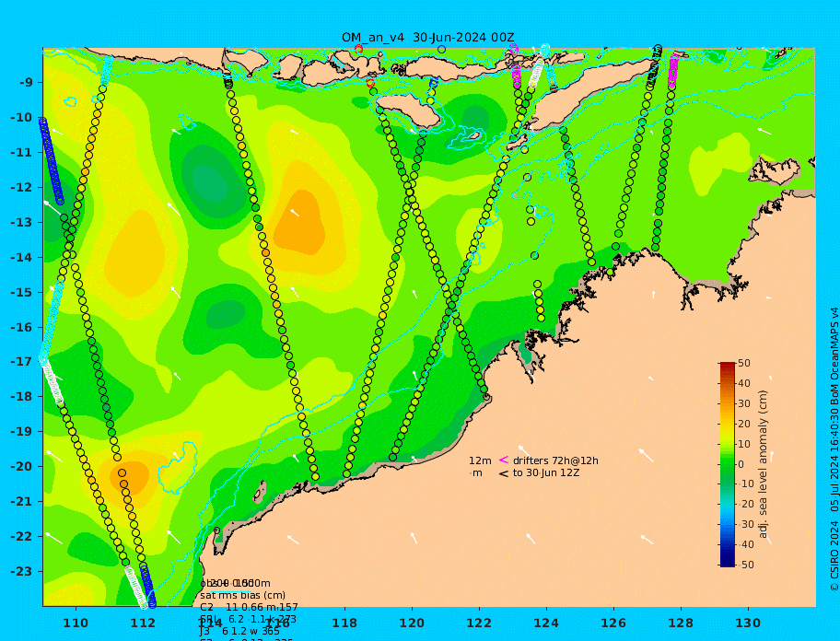Screen dimensions: 840x641
Task: Click the dark blue bottom of the colorbar
Action: click(x=727, y=563)
